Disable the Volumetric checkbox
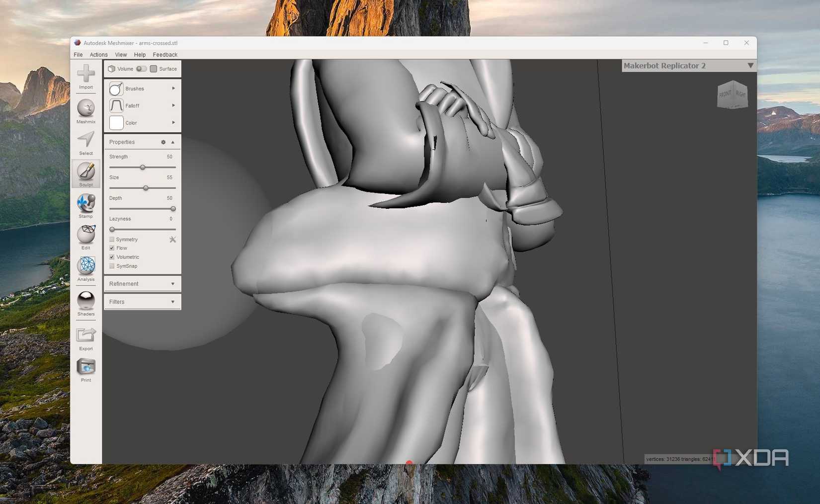 tap(112, 257)
